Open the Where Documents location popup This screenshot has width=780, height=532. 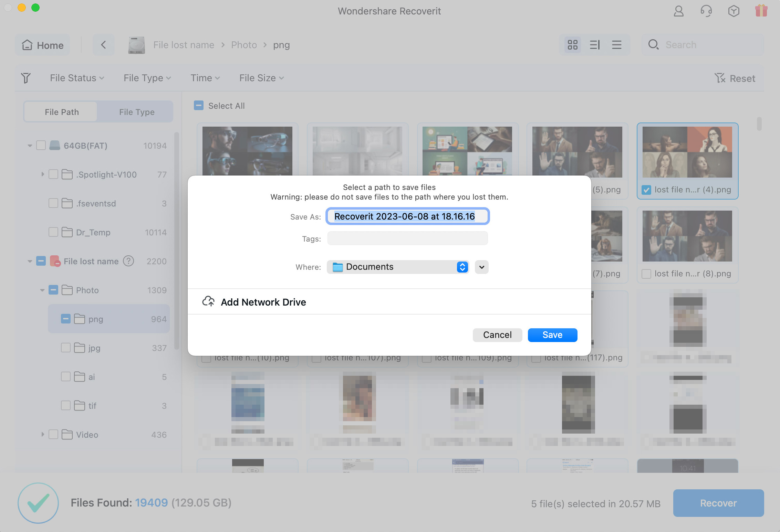click(x=398, y=267)
